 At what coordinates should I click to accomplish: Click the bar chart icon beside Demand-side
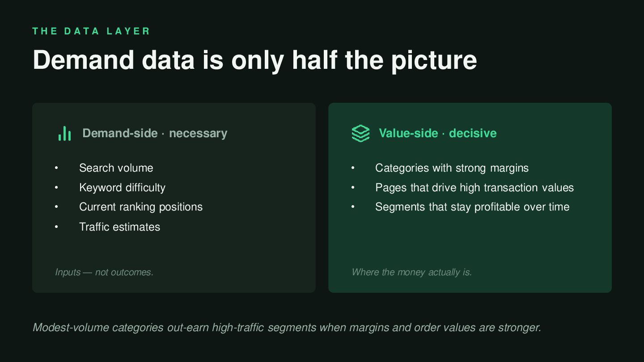click(x=64, y=133)
